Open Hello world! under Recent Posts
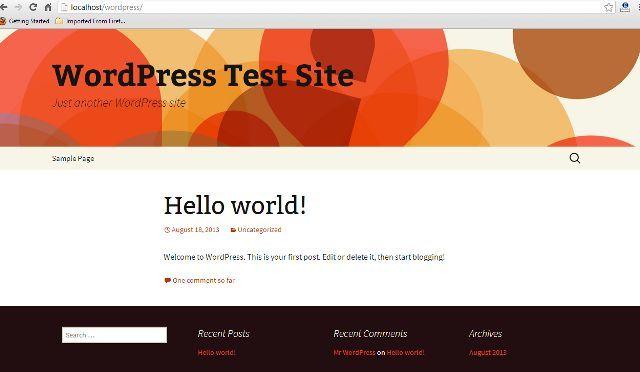Image resolution: width=640 pixels, height=372 pixels. click(x=217, y=352)
